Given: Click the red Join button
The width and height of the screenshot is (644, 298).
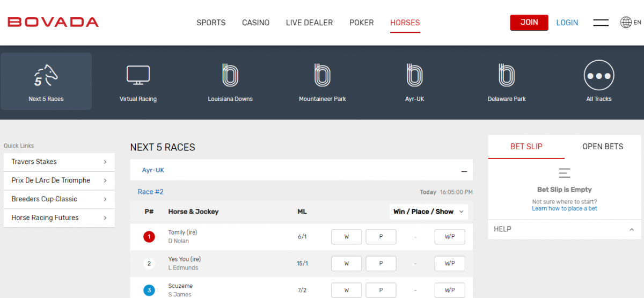Looking at the screenshot, I should click(529, 23).
